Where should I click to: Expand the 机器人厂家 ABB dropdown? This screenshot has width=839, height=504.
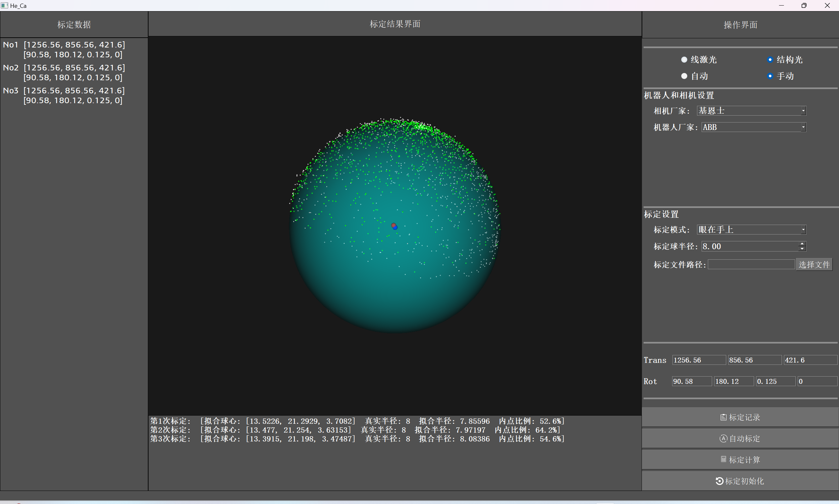pyautogui.click(x=754, y=127)
